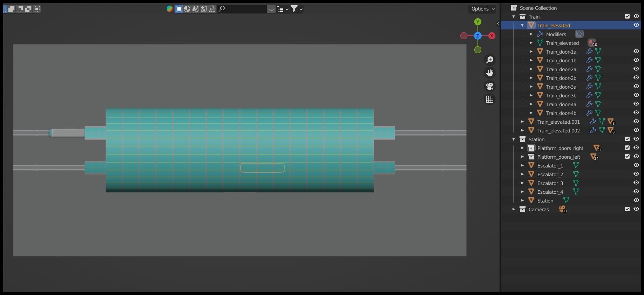Toggle Train collection exclude checkbox
The height and width of the screenshot is (295, 644).
[x=628, y=16]
